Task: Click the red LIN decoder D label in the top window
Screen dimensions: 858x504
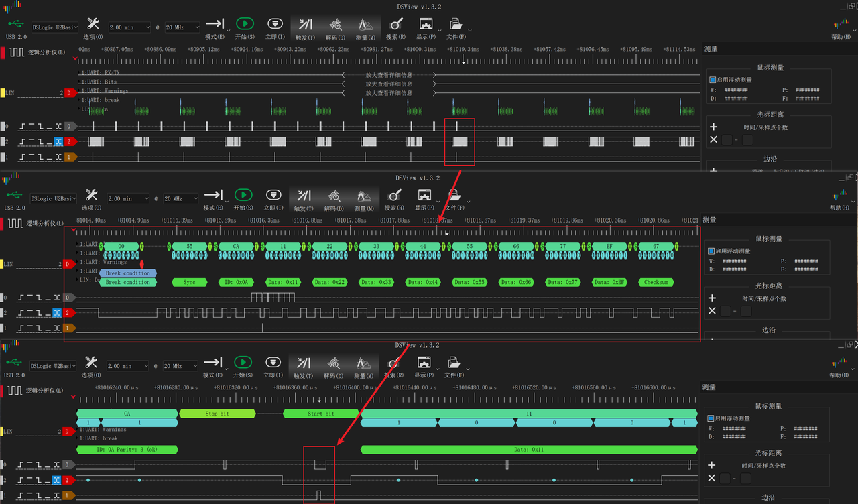Action: click(68, 93)
